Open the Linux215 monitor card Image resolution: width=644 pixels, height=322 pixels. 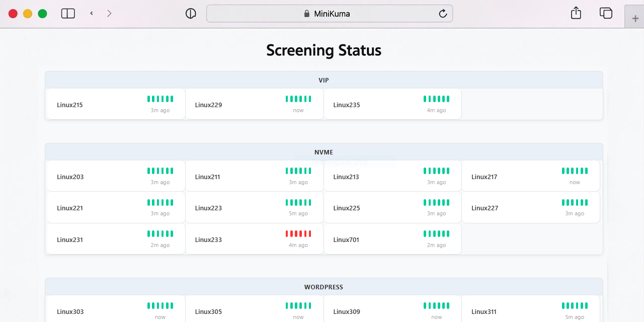116,105
